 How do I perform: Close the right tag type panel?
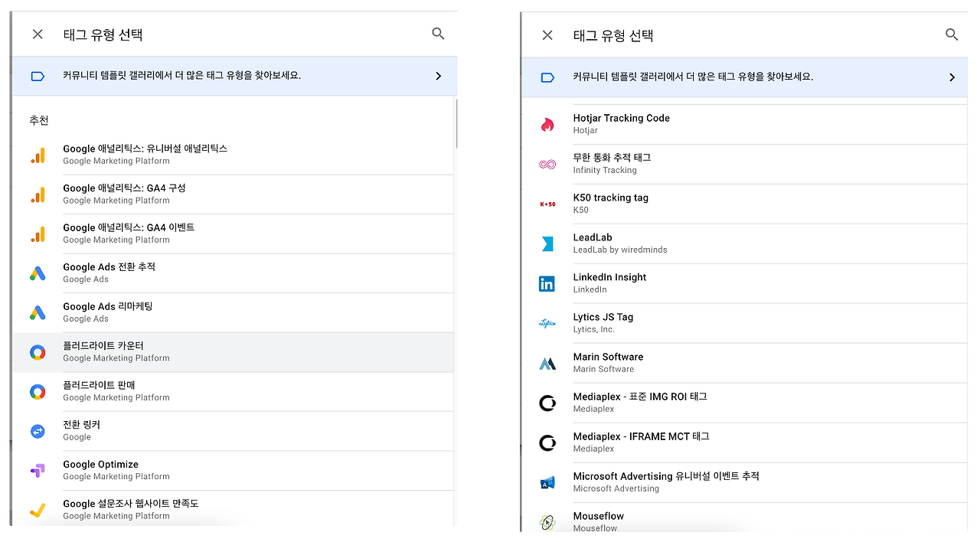point(547,35)
